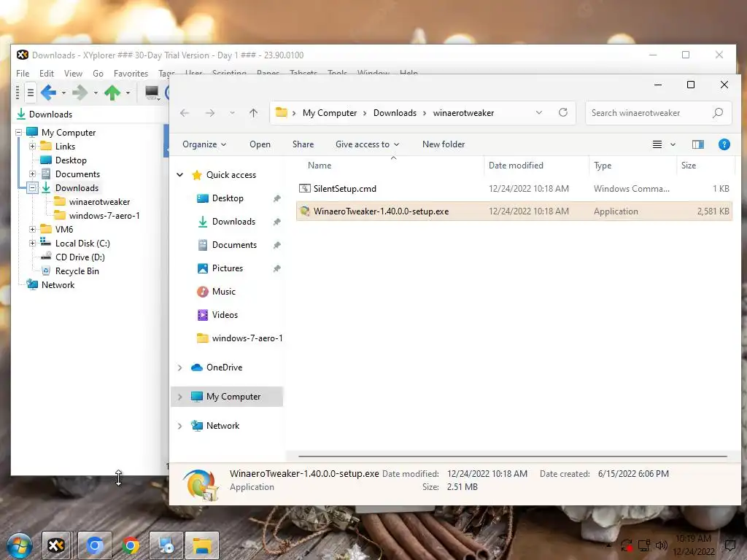The width and height of the screenshot is (747, 560).
Task: Click the change view list icon
Action: (657, 144)
